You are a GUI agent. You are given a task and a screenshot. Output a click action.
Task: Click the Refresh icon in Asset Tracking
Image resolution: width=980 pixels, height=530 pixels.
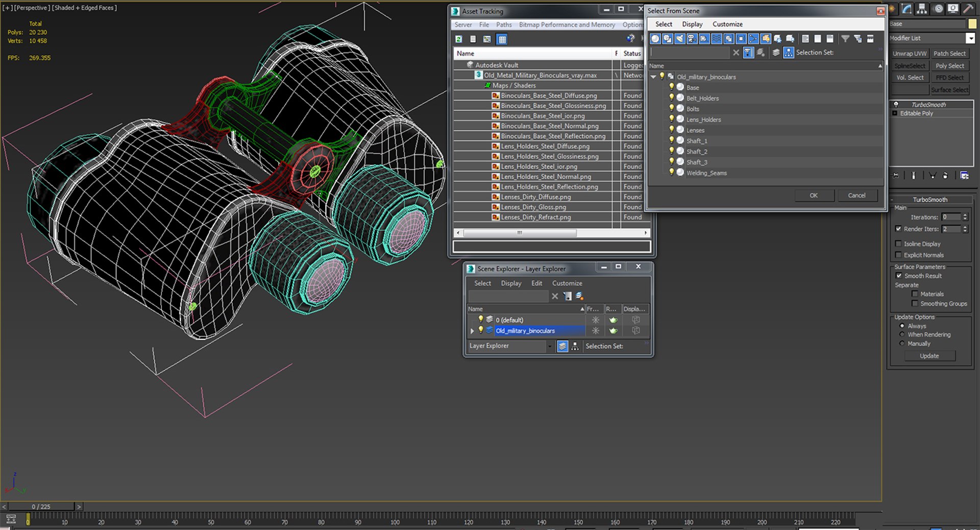pyautogui.click(x=459, y=39)
